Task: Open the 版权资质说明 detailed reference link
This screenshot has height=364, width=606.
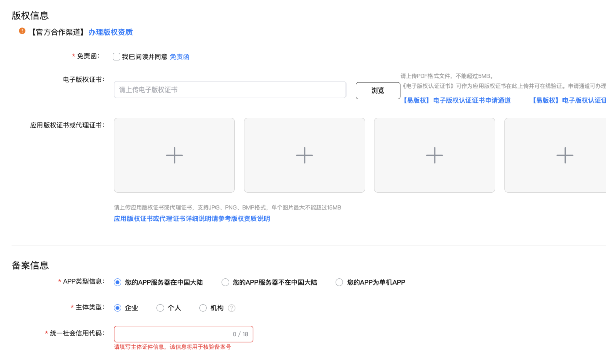Action: pyautogui.click(x=192, y=219)
